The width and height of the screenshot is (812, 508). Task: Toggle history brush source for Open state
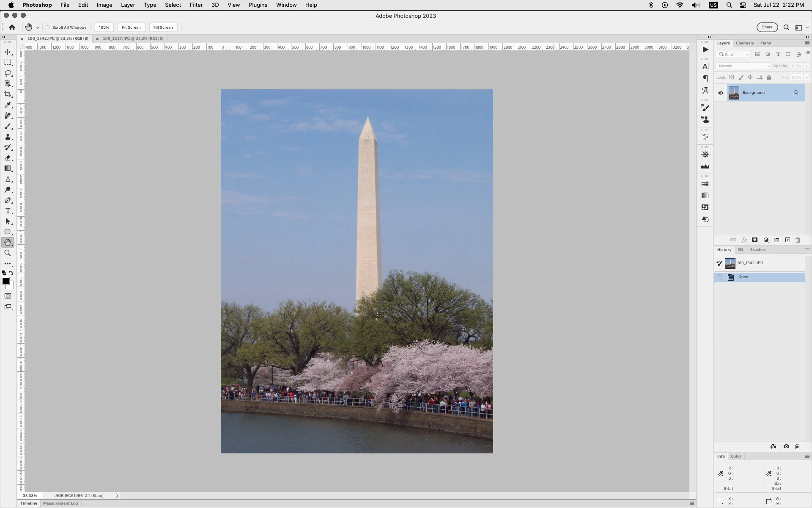point(719,277)
